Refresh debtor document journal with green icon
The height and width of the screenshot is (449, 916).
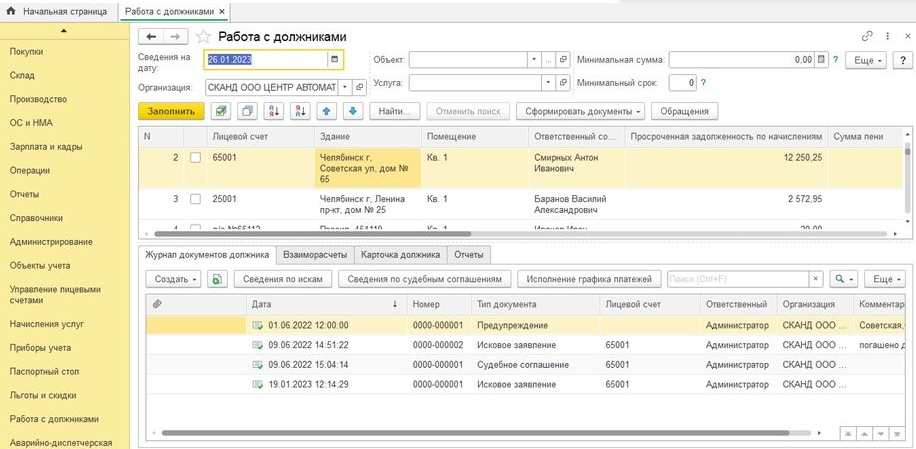(216, 279)
